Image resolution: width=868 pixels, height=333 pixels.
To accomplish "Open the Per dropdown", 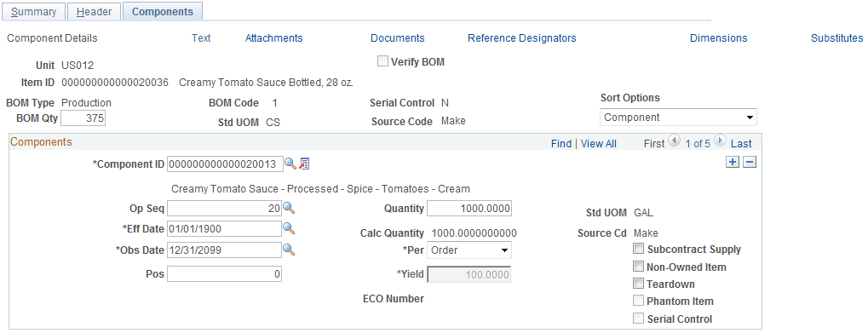I will [469, 250].
